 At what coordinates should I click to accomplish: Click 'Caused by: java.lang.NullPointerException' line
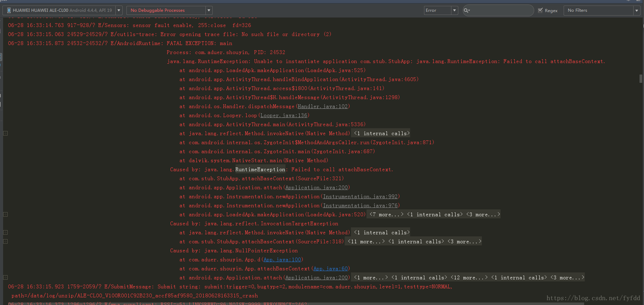click(x=234, y=251)
